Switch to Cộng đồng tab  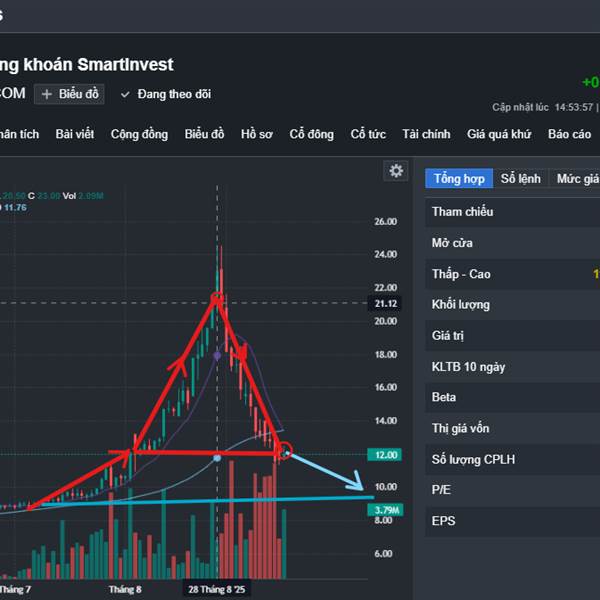coord(139,134)
